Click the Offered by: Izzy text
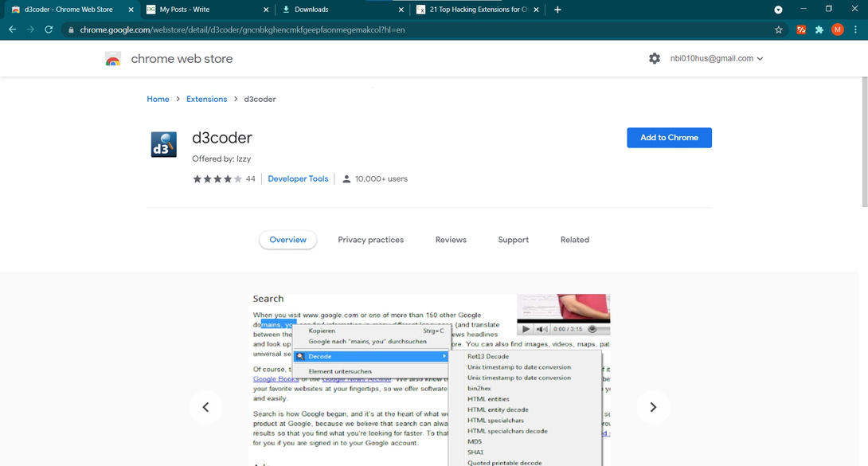This screenshot has width=868, height=466. (x=221, y=159)
